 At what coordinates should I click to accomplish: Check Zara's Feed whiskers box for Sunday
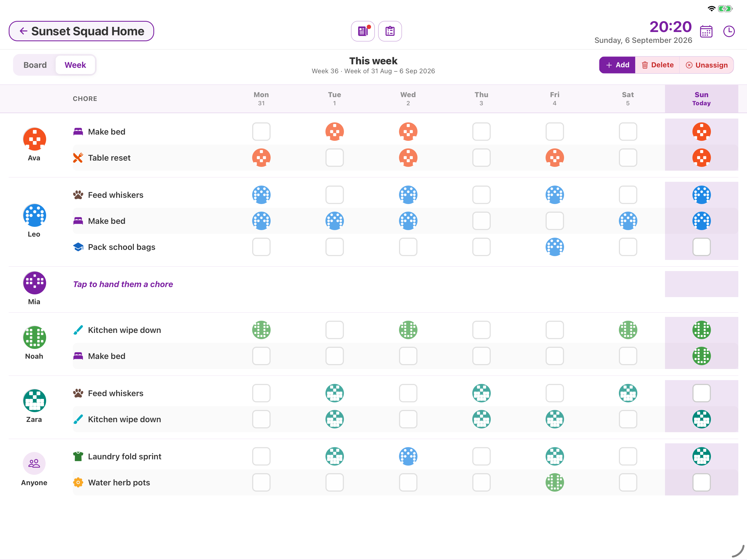701,393
